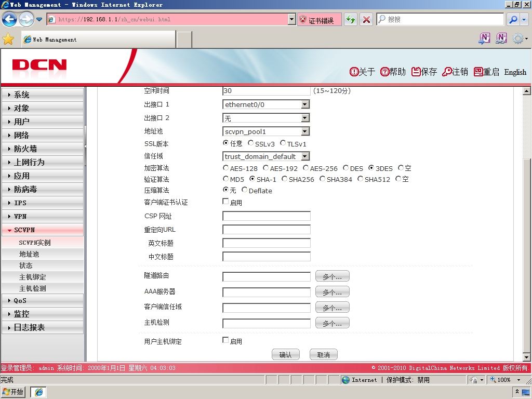Click the 注销 Logout key icon

click(x=455, y=72)
